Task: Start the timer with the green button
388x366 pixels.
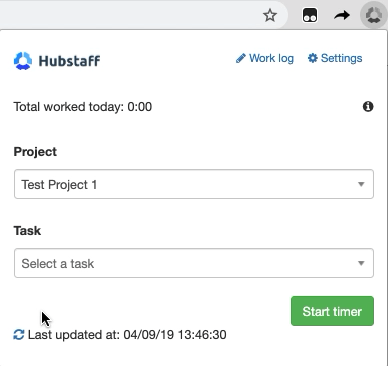Action: click(x=332, y=311)
